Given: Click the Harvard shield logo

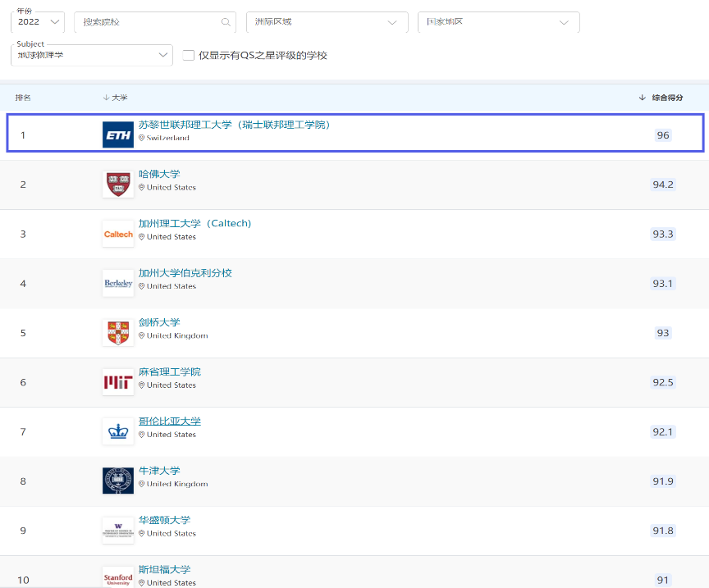Looking at the screenshot, I should point(118,185).
